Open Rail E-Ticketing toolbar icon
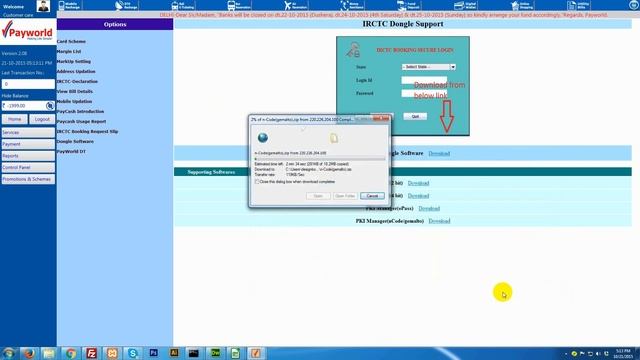Viewport: 640px width, 360px height. pyautogui.click(x=182, y=6)
